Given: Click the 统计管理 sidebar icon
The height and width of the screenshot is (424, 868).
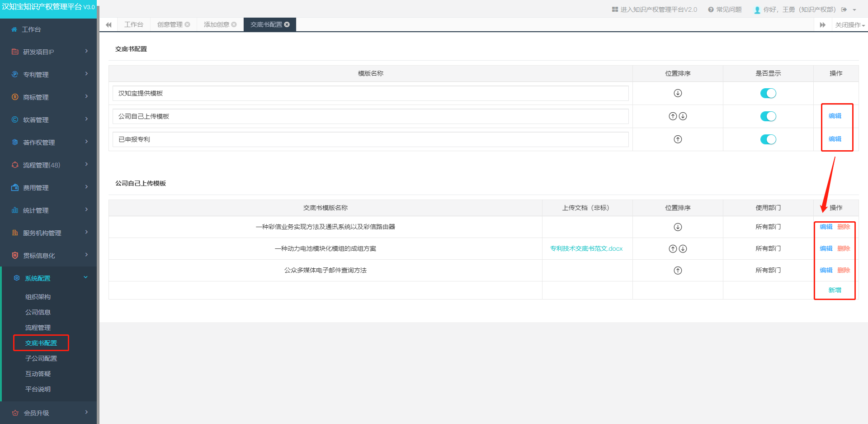Looking at the screenshot, I should point(15,210).
